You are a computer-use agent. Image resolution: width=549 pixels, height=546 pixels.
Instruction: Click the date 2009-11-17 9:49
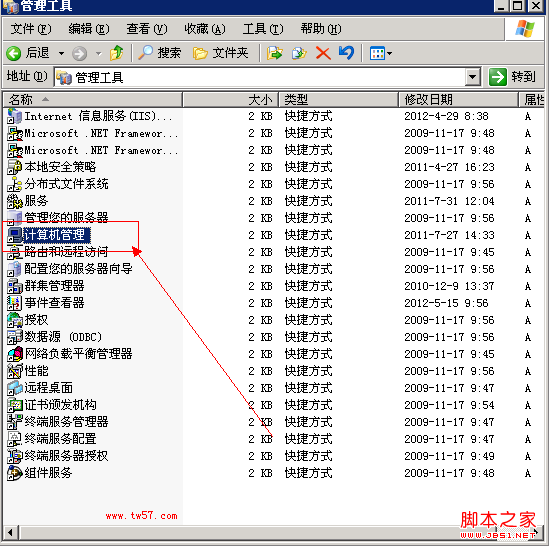[449, 456]
